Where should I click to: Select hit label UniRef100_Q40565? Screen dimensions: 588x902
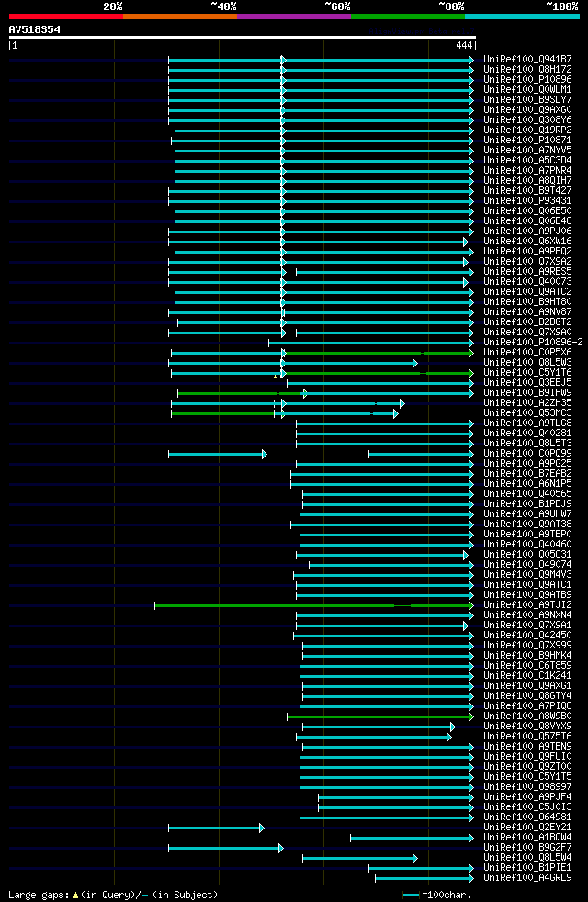coord(527,493)
